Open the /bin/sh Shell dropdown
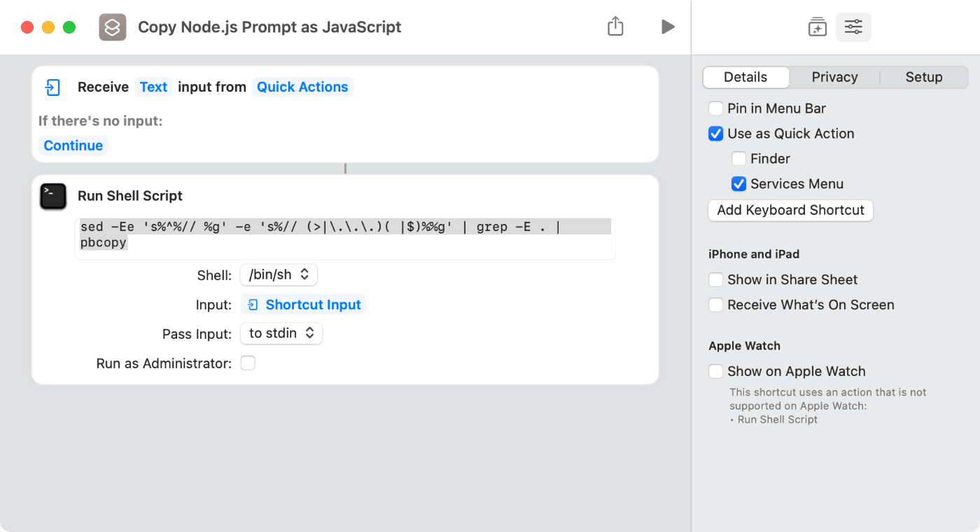Viewport: 980px width, 532px height. tap(279, 275)
